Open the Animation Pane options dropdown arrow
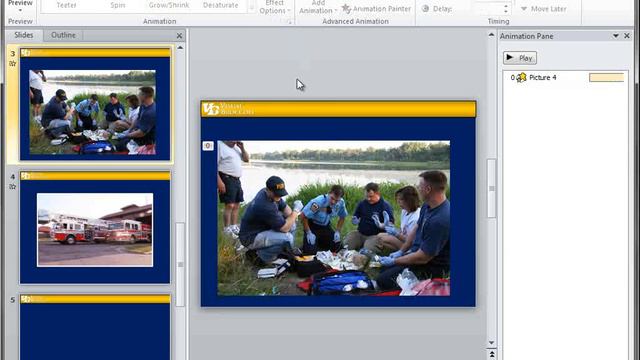This screenshot has height=360, width=640. (x=616, y=36)
